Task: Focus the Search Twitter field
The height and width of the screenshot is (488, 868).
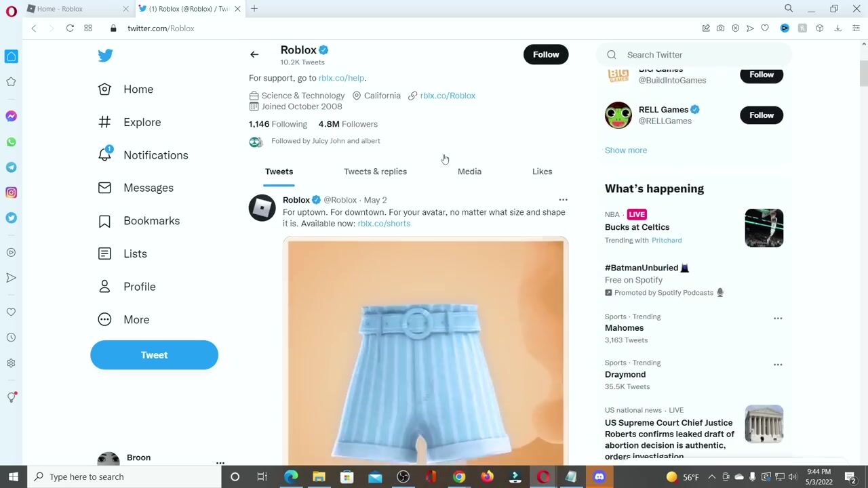Action: click(693, 55)
